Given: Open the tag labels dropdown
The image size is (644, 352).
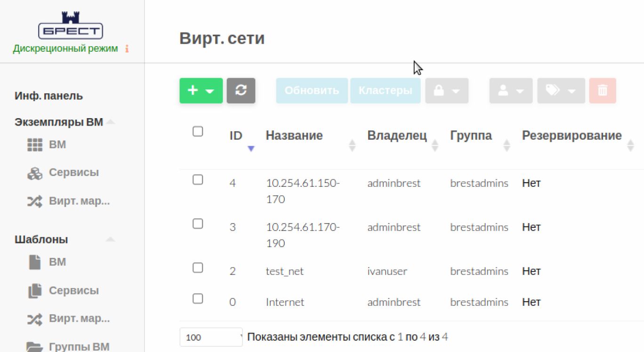Looking at the screenshot, I should coord(561,90).
